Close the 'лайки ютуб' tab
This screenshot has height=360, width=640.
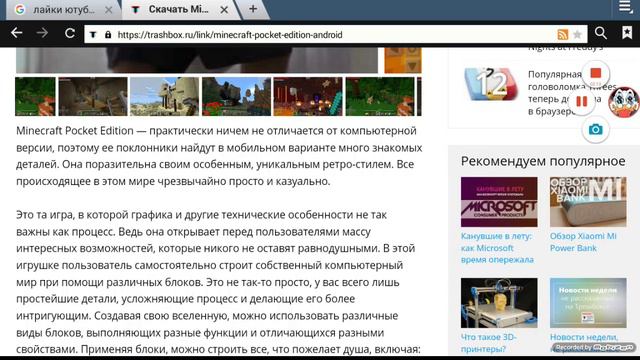tap(108, 10)
